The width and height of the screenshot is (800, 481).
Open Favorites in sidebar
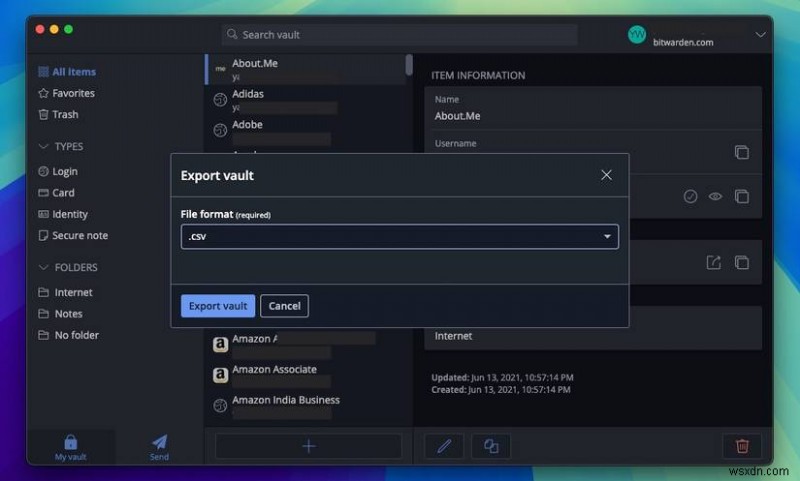pyautogui.click(x=67, y=93)
